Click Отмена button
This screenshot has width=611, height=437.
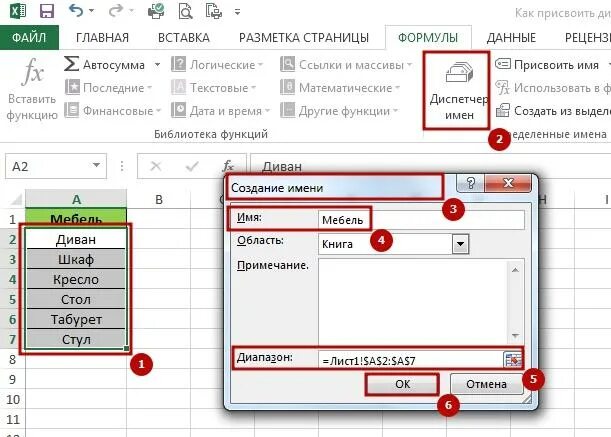point(486,384)
